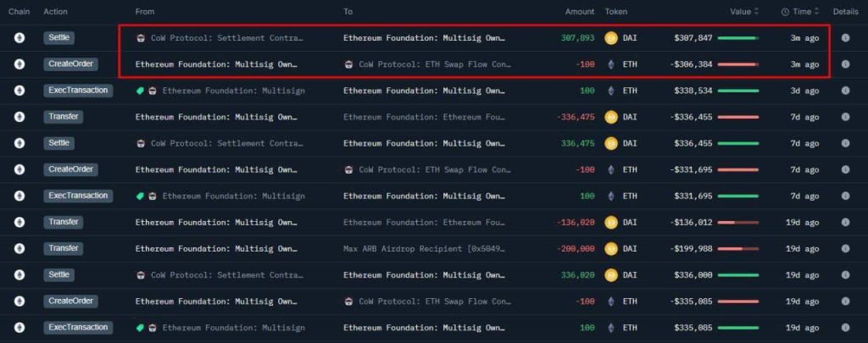Click the DAI token icon beside $307,847
This screenshot has width=868, height=343.
click(x=610, y=38)
